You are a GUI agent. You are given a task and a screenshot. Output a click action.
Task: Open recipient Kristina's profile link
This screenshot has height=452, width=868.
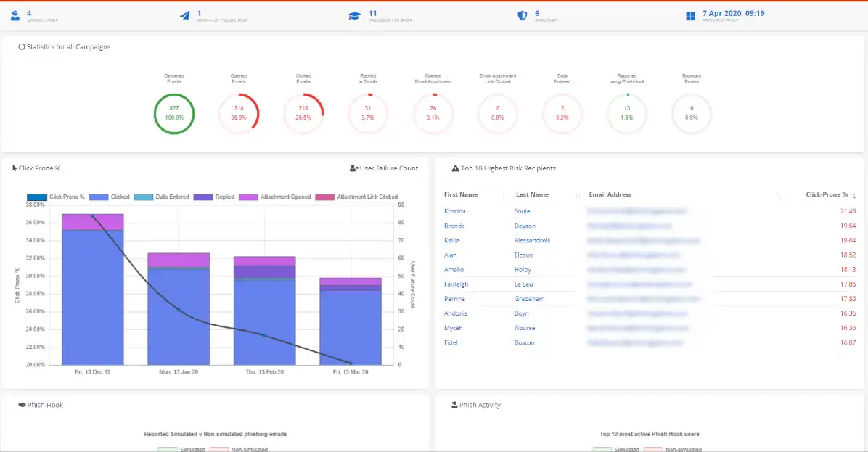coord(455,211)
